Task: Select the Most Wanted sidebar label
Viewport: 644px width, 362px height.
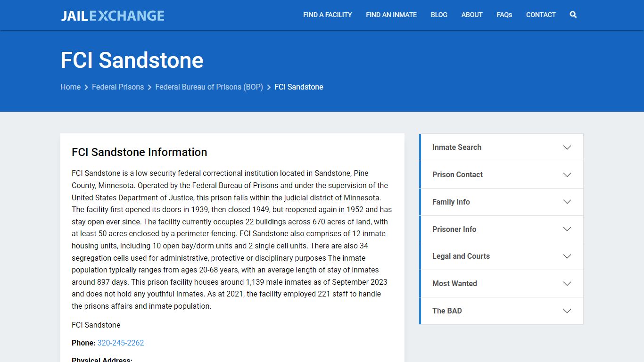Action: pyautogui.click(x=454, y=283)
